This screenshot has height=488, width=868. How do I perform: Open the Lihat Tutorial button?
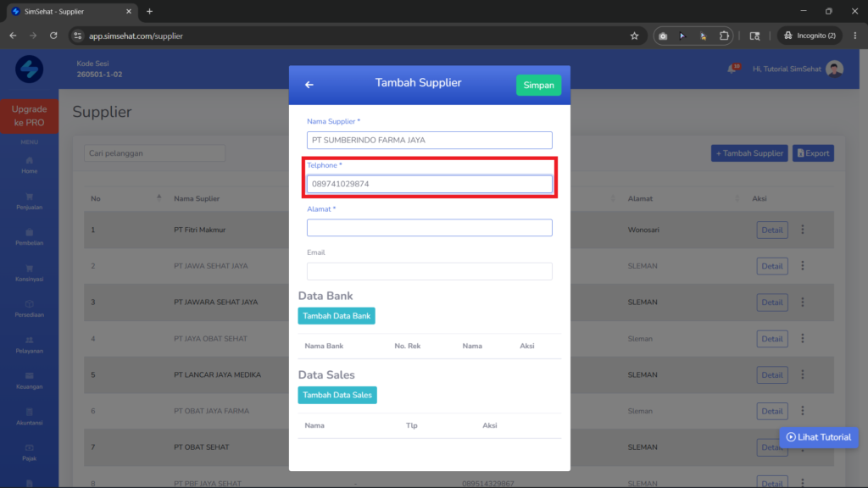tap(819, 437)
